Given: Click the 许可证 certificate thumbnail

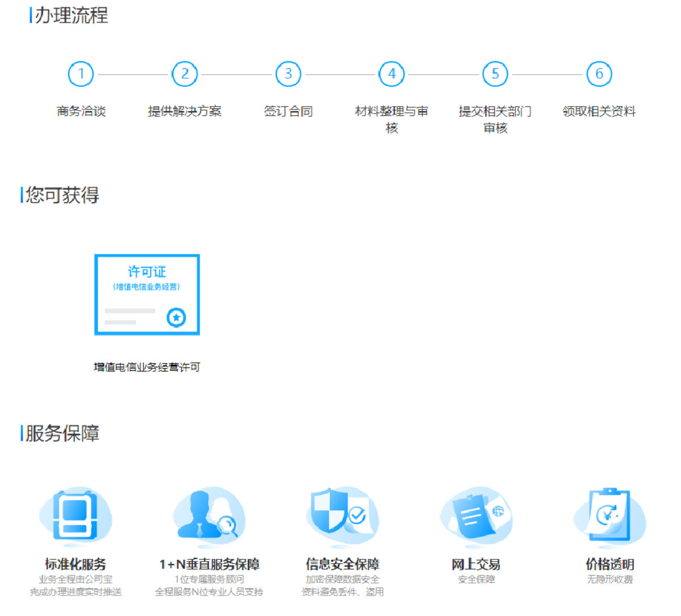Looking at the screenshot, I should pyautogui.click(x=146, y=294).
